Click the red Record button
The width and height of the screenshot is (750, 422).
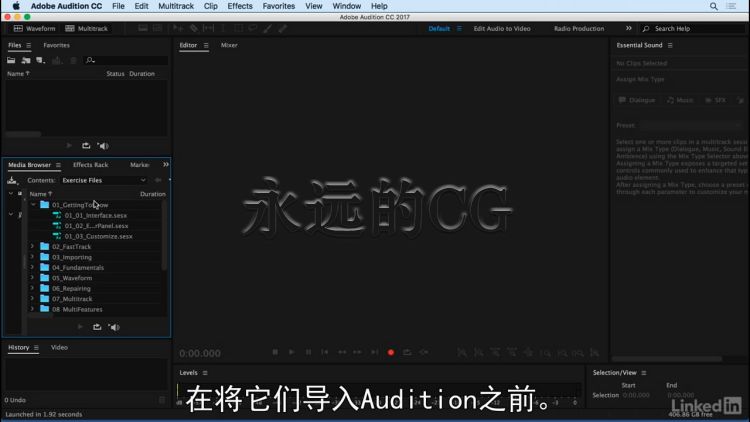391,352
